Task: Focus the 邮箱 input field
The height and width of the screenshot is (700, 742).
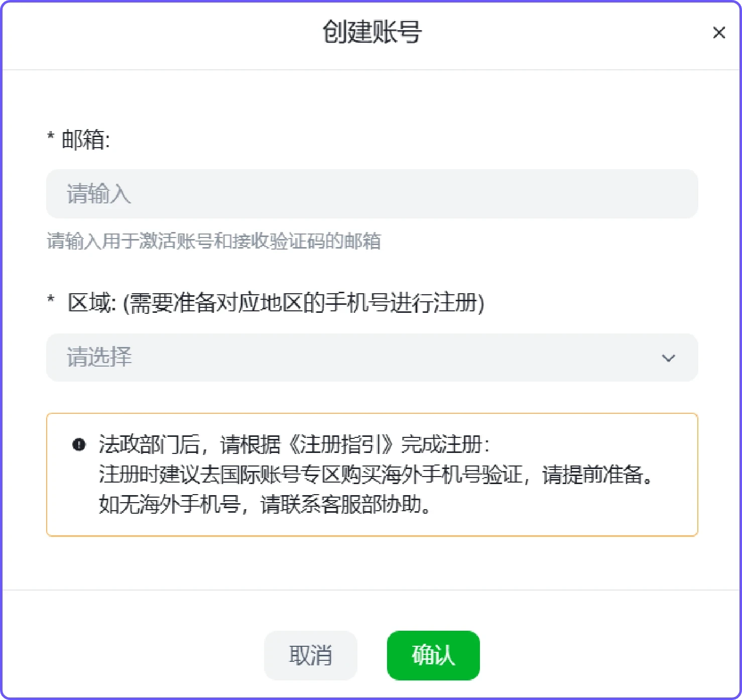Action: pyautogui.click(x=372, y=194)
